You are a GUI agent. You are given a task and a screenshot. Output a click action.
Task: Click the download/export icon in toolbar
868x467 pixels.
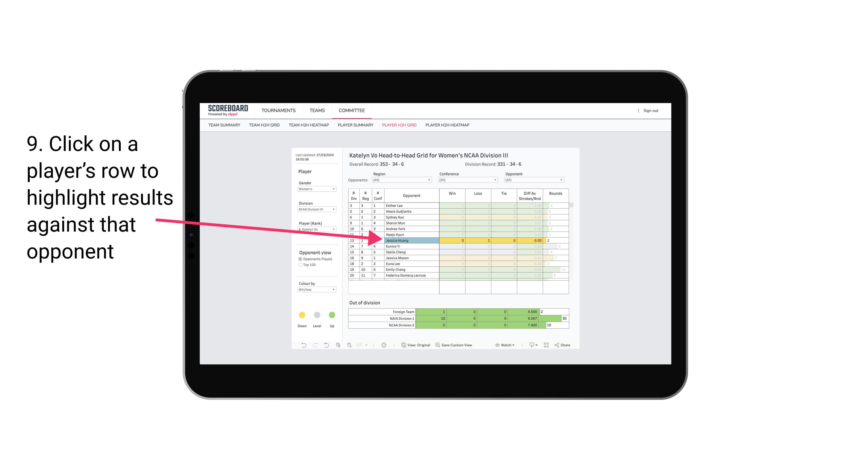click(x=531, y=346)
